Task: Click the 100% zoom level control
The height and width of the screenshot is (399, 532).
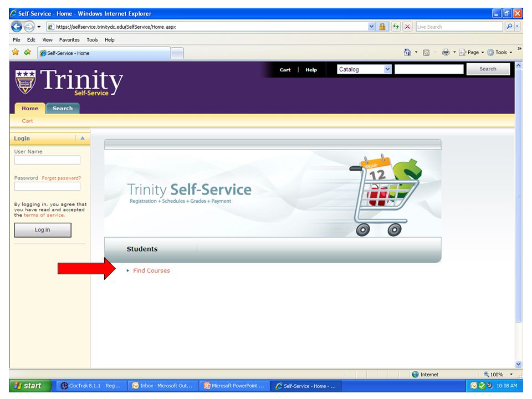Action: [494, 375]
